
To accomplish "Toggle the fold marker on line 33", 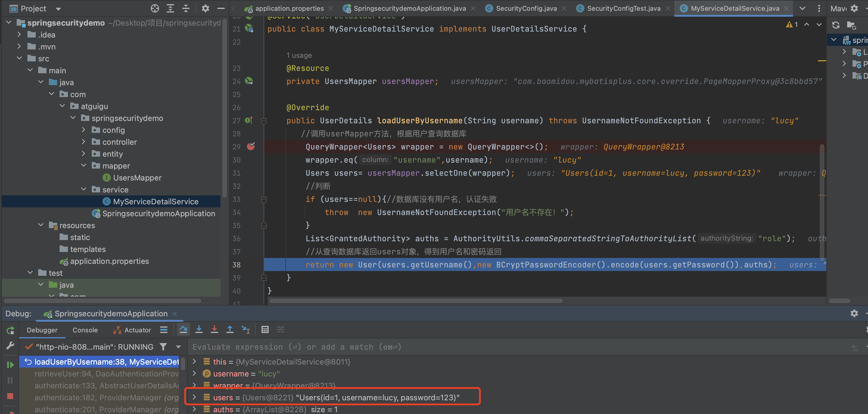I will (x=264, y=200).
